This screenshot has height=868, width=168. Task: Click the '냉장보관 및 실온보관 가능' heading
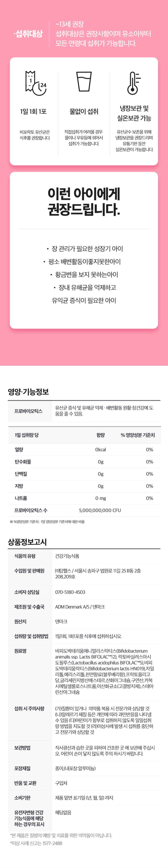(x=134, y=113)
